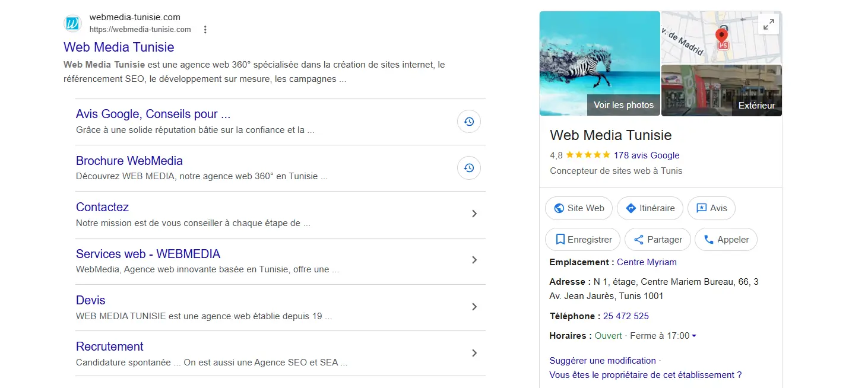Viewport: 868px width, 388px height.
Task: Open the Brochure WebMedia link
Action: (129, 161)
